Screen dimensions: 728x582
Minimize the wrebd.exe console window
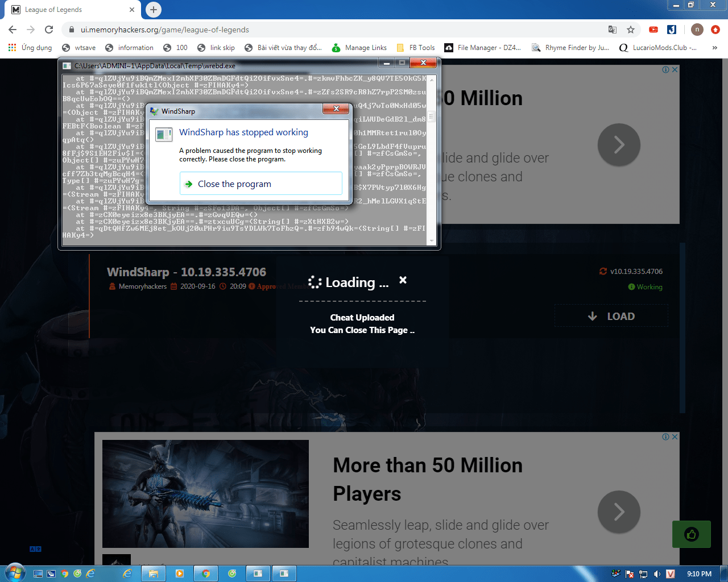pos(387,63)
